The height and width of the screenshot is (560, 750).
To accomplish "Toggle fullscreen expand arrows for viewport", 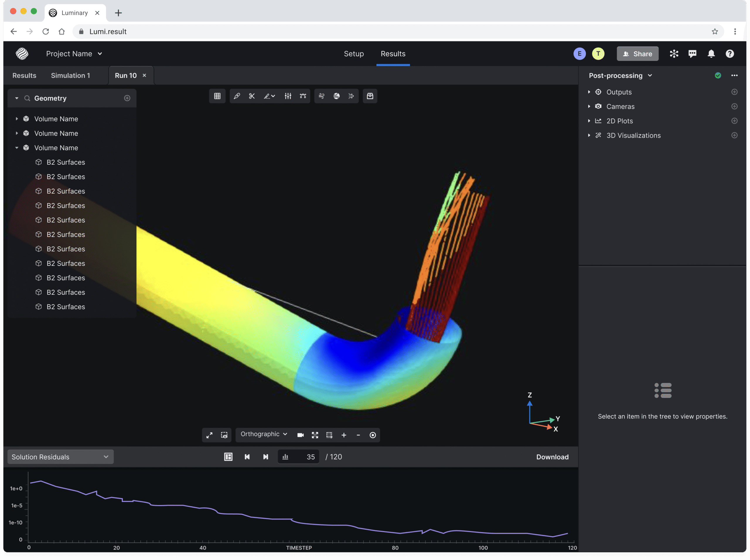I will [x=209, y=435].
